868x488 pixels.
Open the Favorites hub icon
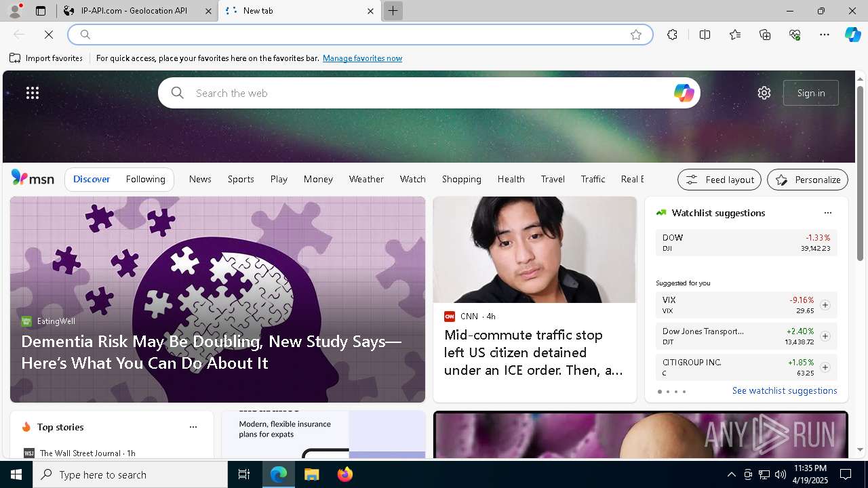click(735, 35)
